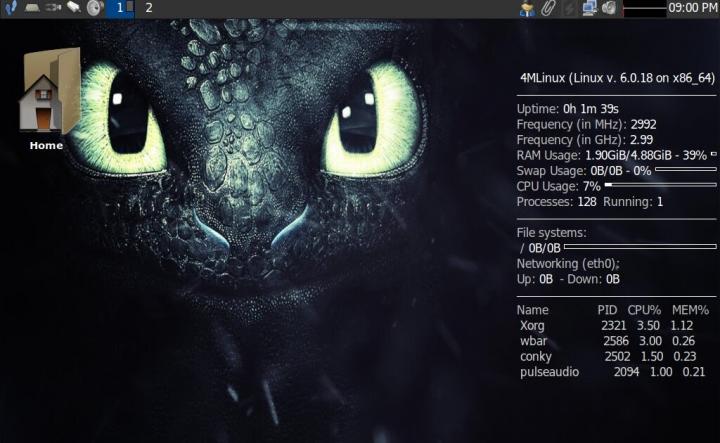The height and width of the screenshot is (443, 720).
Task: Click the second launcher icon in the taskbar
Action: pos(32,8)
